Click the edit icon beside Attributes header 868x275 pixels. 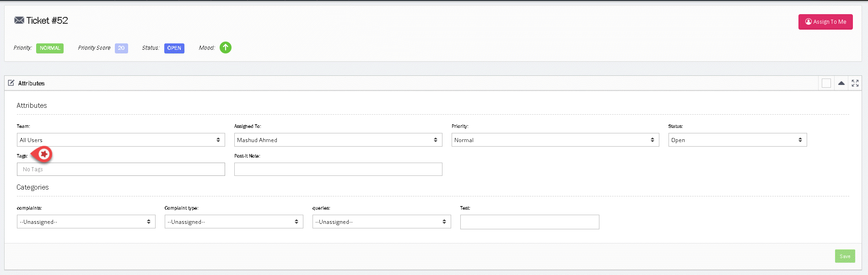click(x=11, y=83)
